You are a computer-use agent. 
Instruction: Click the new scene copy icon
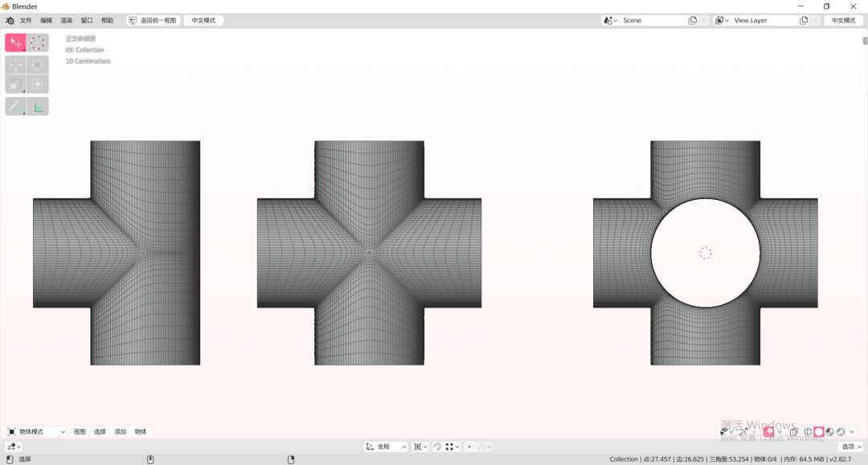point(692,20)
